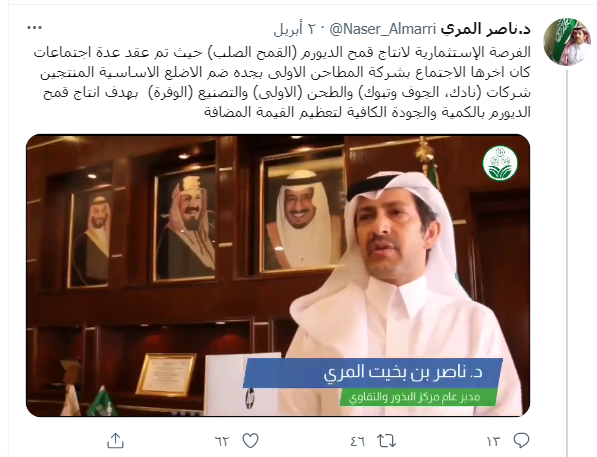
Task: Click the framed gold certificate in video
Action: point(166,374)
